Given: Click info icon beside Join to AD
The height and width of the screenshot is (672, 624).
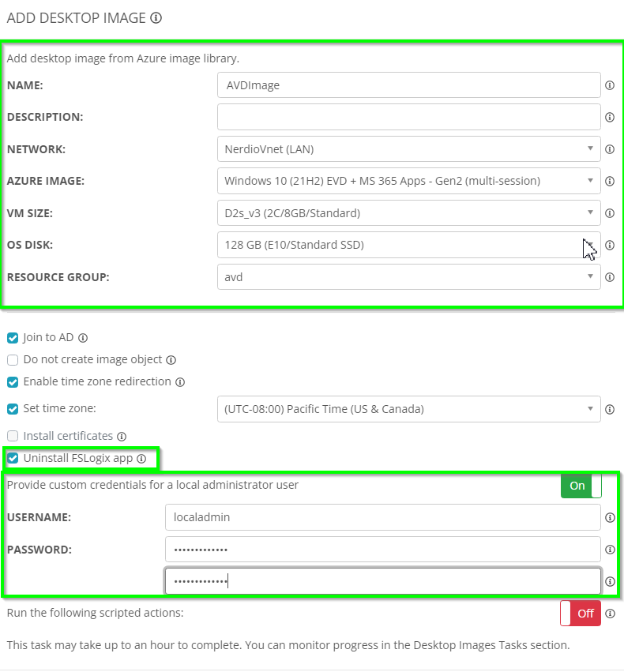Looking at the screenshot, I should (83, 338).
